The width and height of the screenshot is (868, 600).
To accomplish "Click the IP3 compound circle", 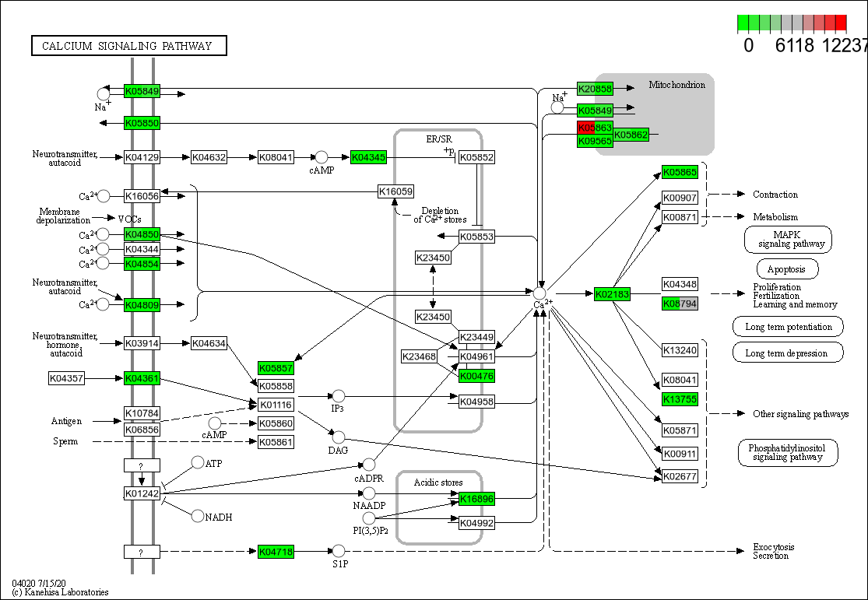I will point(338,396).
